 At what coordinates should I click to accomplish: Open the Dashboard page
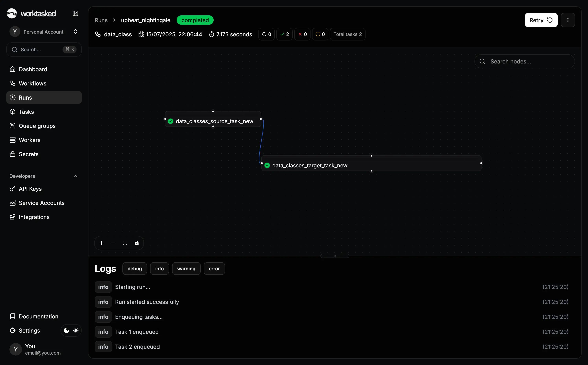pos(44,69)
